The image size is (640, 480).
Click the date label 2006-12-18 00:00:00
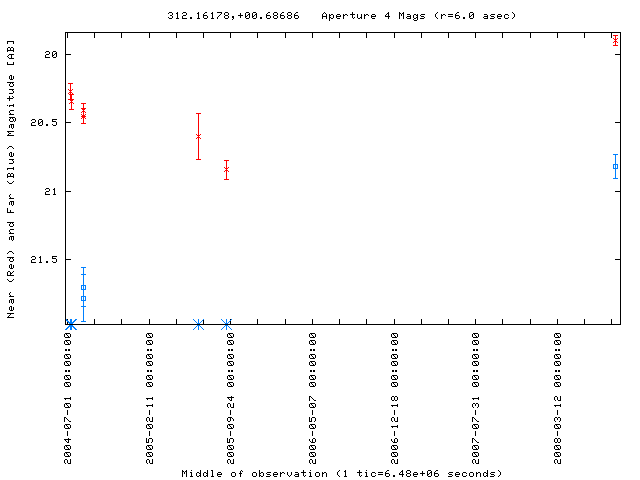coord(394,398)
